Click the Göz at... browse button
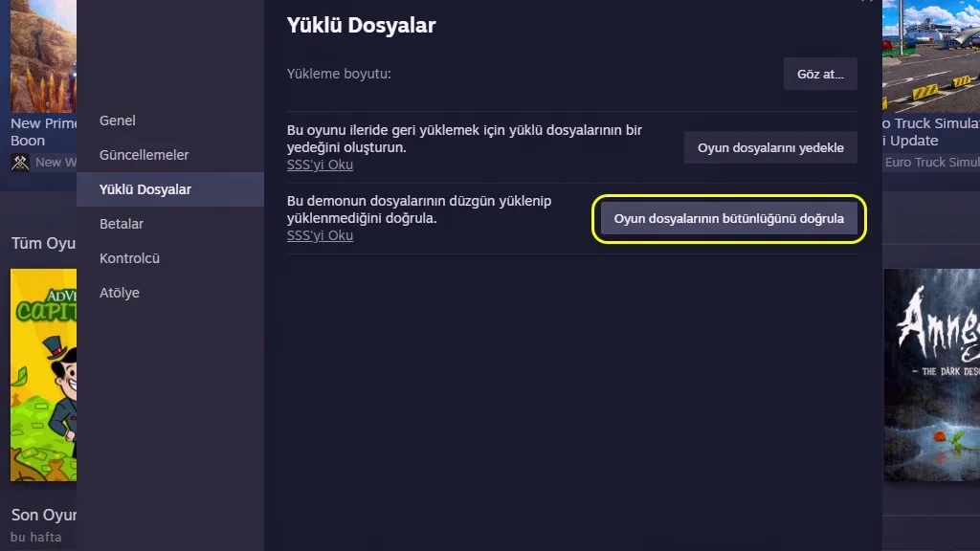The height and width of the screenshot is (551, 980). (820, 74)
